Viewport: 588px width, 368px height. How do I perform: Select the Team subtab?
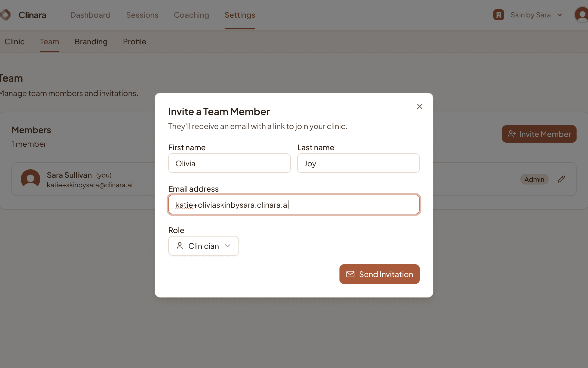[x=50, y=42]
